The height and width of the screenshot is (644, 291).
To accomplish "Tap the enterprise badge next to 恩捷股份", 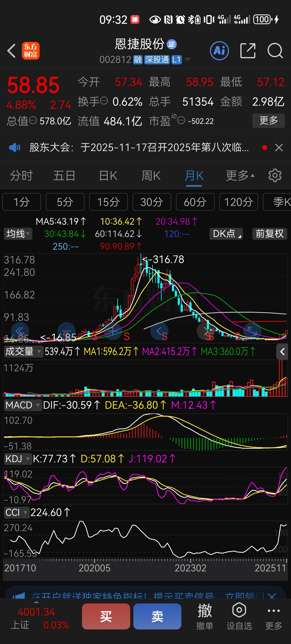I will point(172,44).
